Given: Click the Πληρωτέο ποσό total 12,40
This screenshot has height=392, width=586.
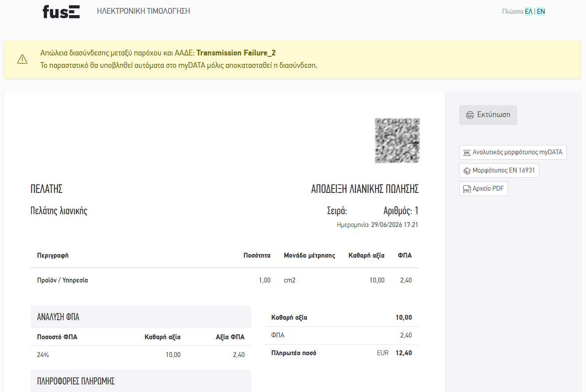Looking at the screenshot, I should tap(404, 353).
